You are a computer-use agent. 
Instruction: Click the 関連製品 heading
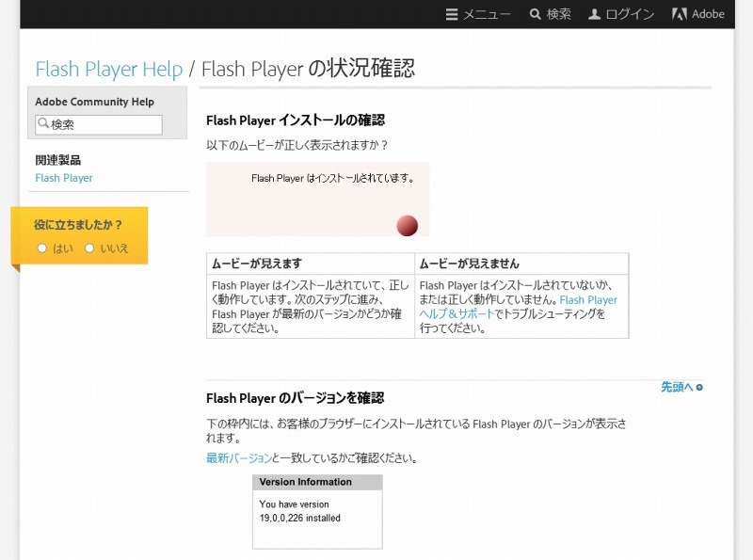coord(58,160)
